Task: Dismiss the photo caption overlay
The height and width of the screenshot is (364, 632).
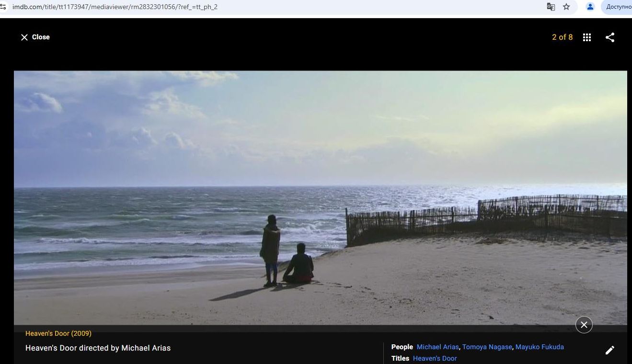Action: 584,325
